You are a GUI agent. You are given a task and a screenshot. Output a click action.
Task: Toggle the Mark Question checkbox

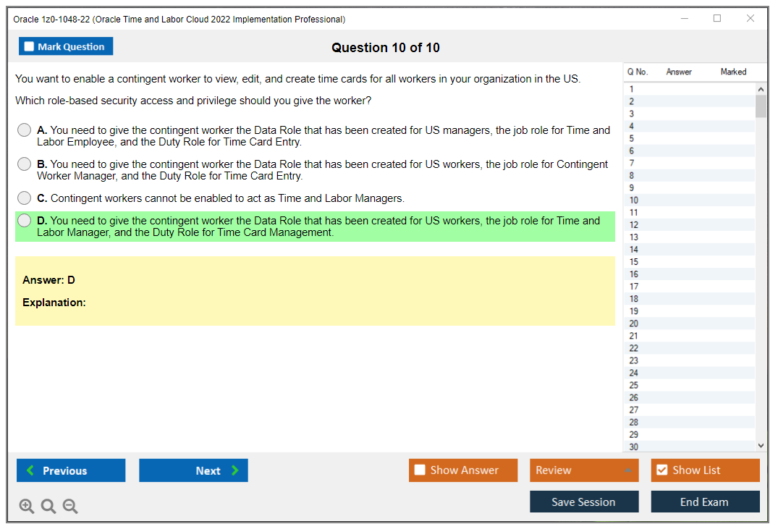[x=28, y=46]
